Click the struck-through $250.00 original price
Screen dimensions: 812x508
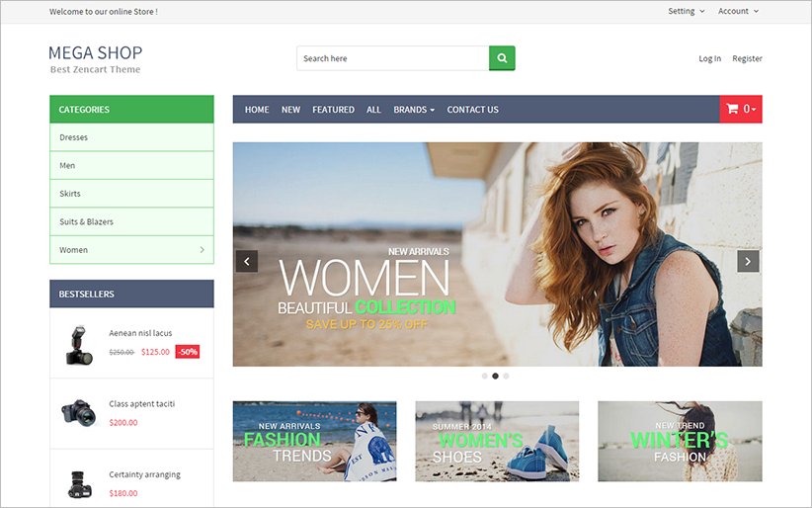pos(122,352)
